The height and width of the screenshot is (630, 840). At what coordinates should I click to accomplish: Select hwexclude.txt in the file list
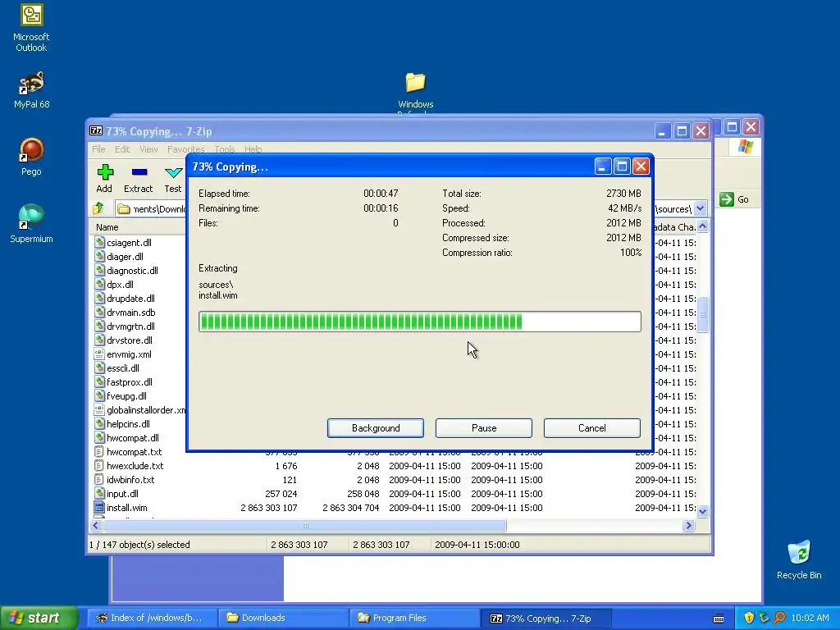[135, 466]
